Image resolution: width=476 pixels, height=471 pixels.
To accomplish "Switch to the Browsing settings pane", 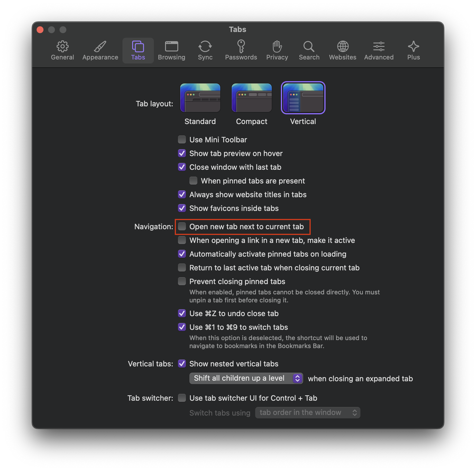I will tap(171, 51).
